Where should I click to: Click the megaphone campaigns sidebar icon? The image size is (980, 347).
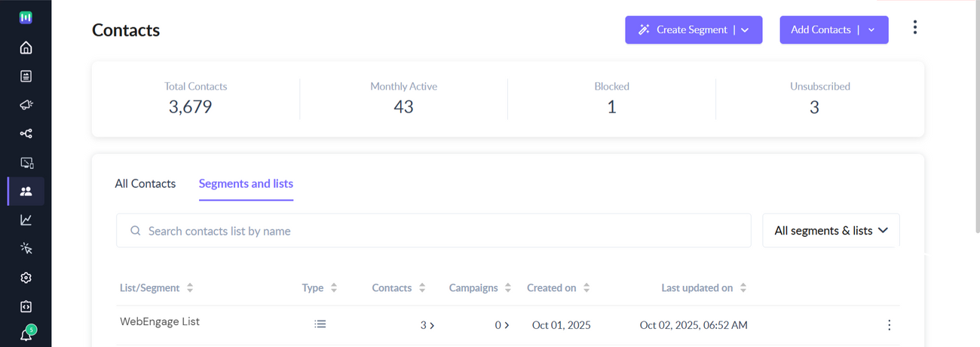pos(26,105)
